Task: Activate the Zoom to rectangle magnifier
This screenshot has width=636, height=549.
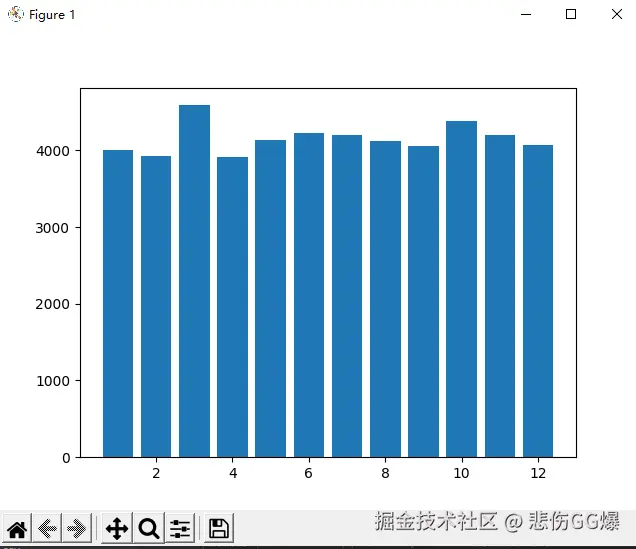Action: tap(149, 528)
